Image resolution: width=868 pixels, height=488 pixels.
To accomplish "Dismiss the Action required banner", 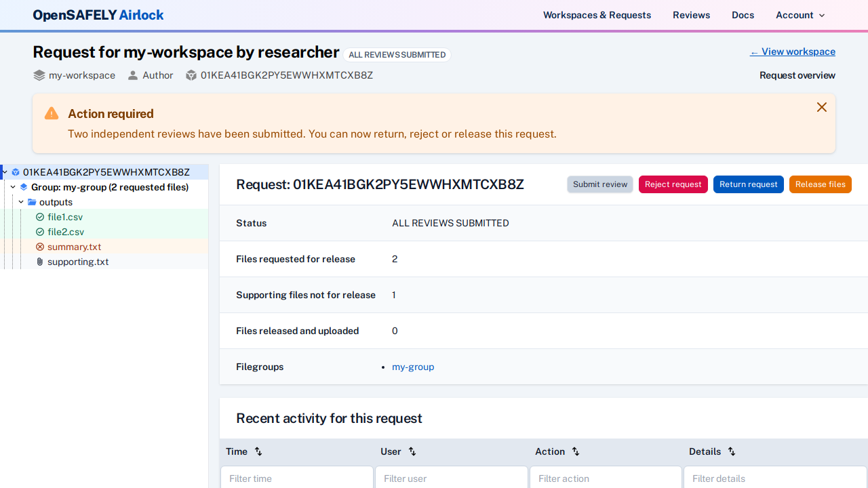I will (822, 107).
